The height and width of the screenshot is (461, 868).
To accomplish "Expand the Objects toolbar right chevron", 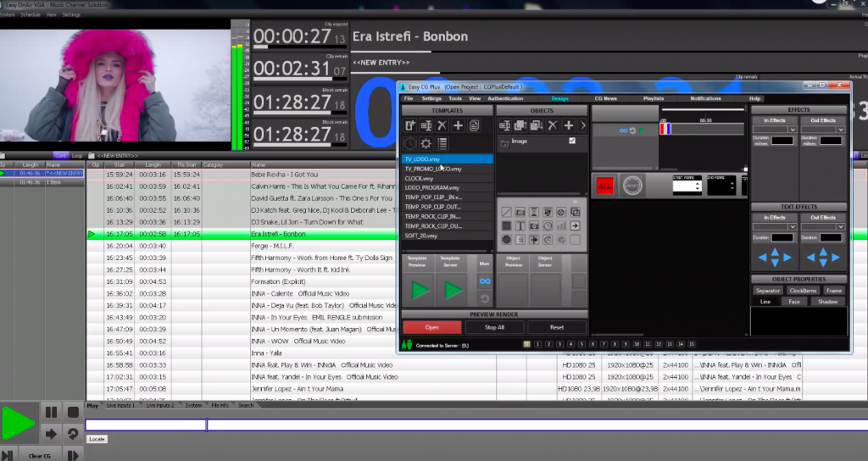I will tap(583, 125).
